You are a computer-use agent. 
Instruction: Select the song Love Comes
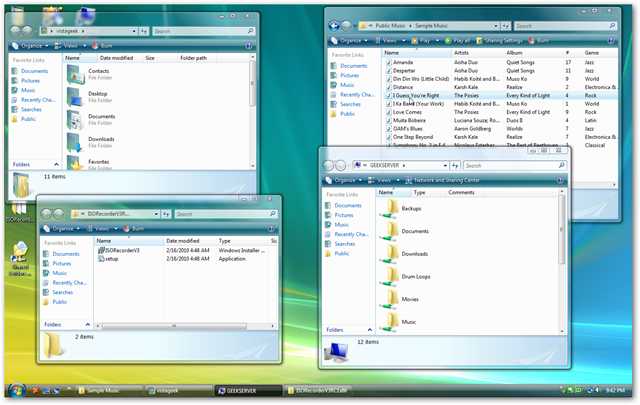coord(407,111)
